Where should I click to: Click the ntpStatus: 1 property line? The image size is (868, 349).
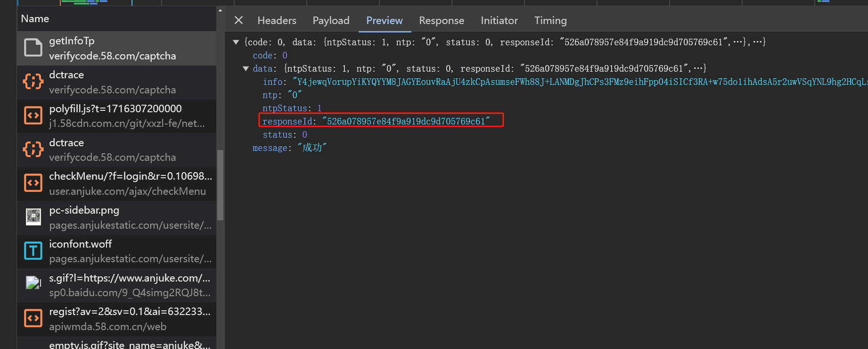(292, 108)
